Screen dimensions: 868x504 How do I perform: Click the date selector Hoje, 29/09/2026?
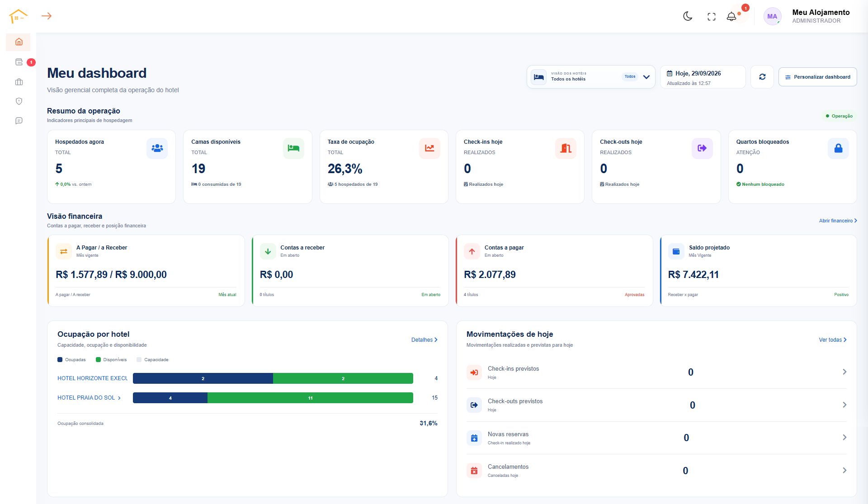point(703,77)
